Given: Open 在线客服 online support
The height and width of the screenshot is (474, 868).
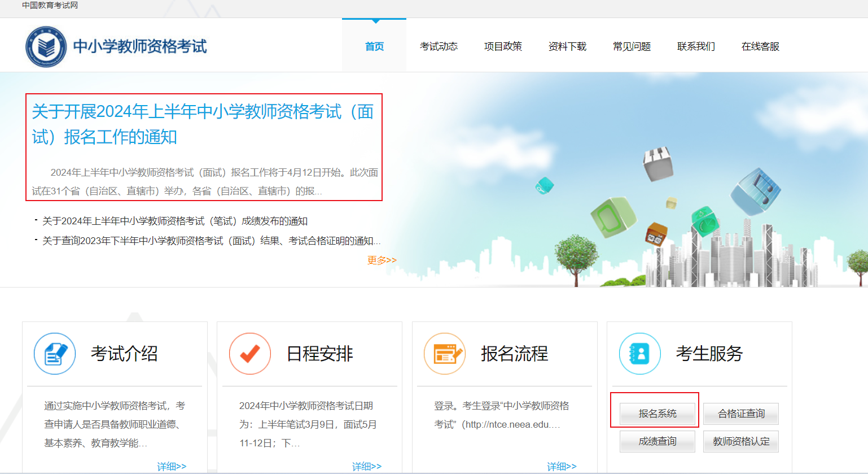Looking at the screenshot, I should pyautogui.click(x=760, y=46).
